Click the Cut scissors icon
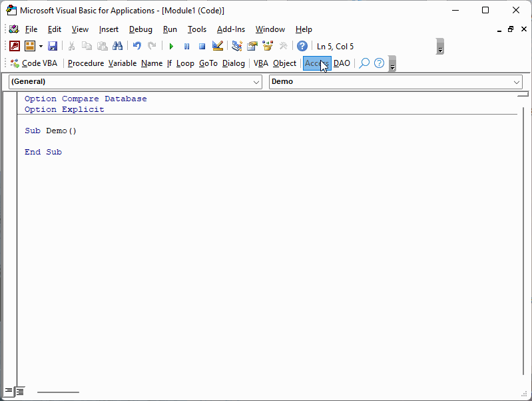532x401 pixels. click(71, 46)
